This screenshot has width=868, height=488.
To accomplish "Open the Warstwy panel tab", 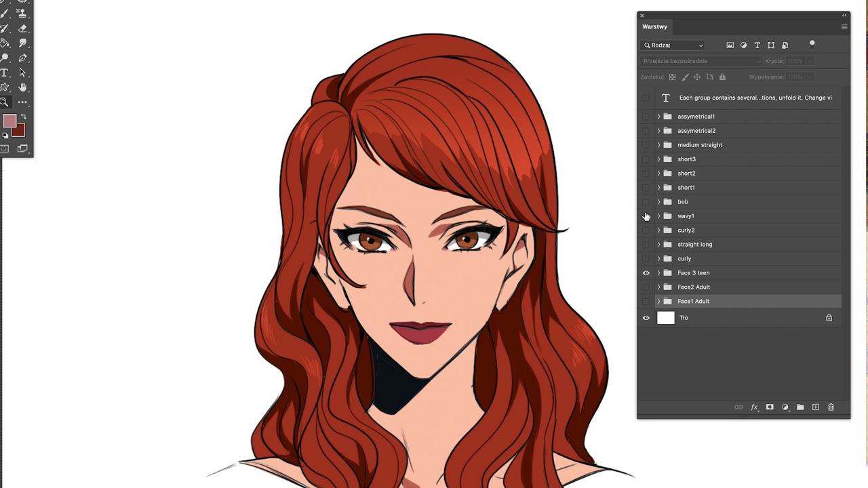I will (x=655, y=27).
